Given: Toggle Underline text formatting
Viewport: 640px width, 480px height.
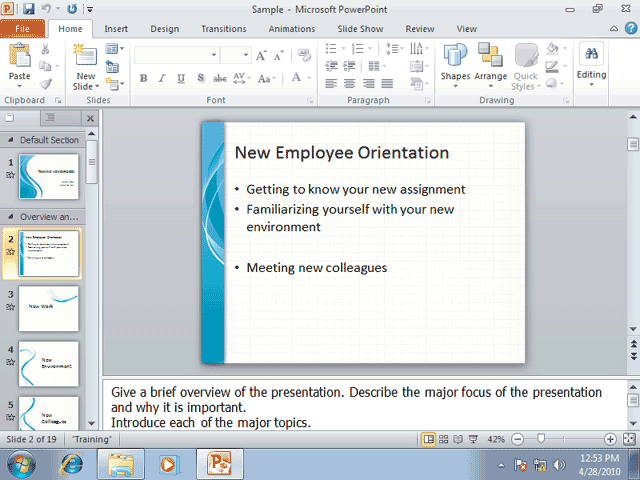Looking at the screenshot, I should coord(180,79).
